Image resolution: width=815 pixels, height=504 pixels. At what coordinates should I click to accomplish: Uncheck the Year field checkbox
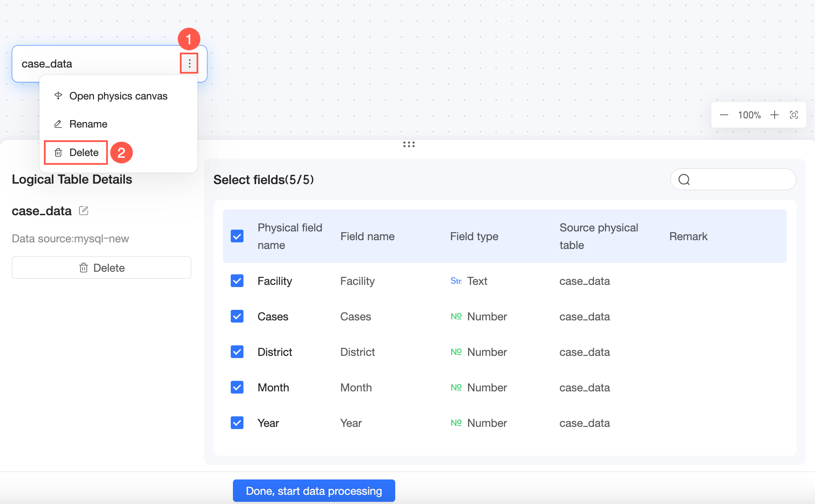click(x=237, y=423)
